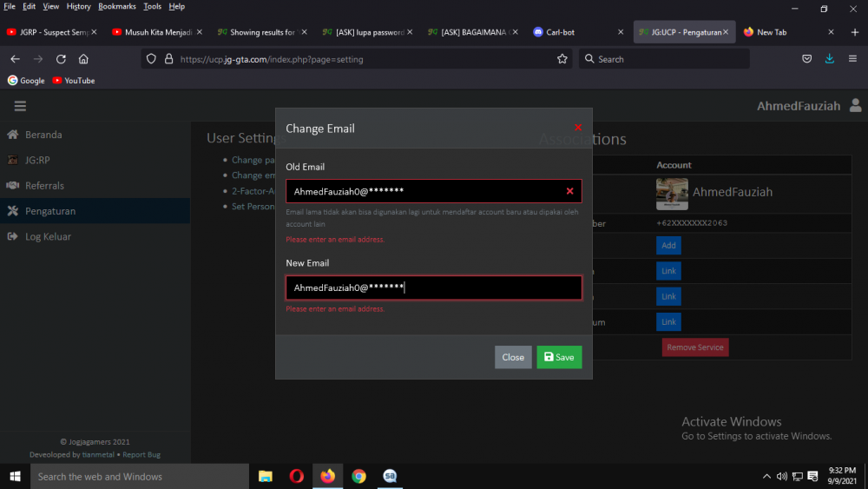Open the File menu

[10, 6]
